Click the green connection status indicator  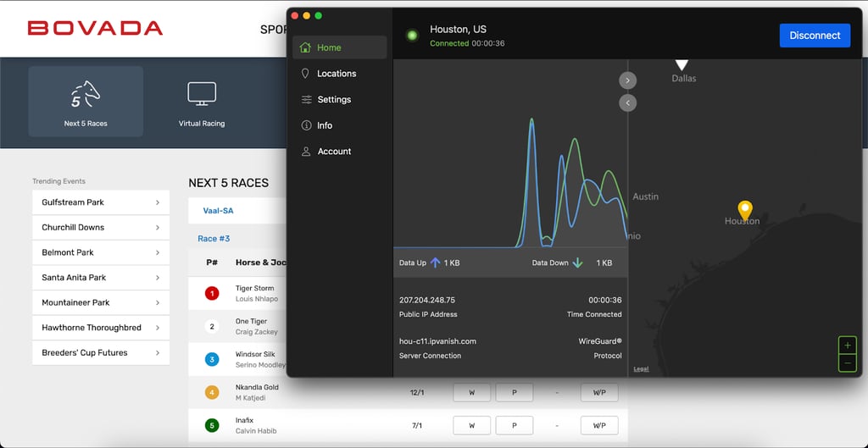coord(412,36)
